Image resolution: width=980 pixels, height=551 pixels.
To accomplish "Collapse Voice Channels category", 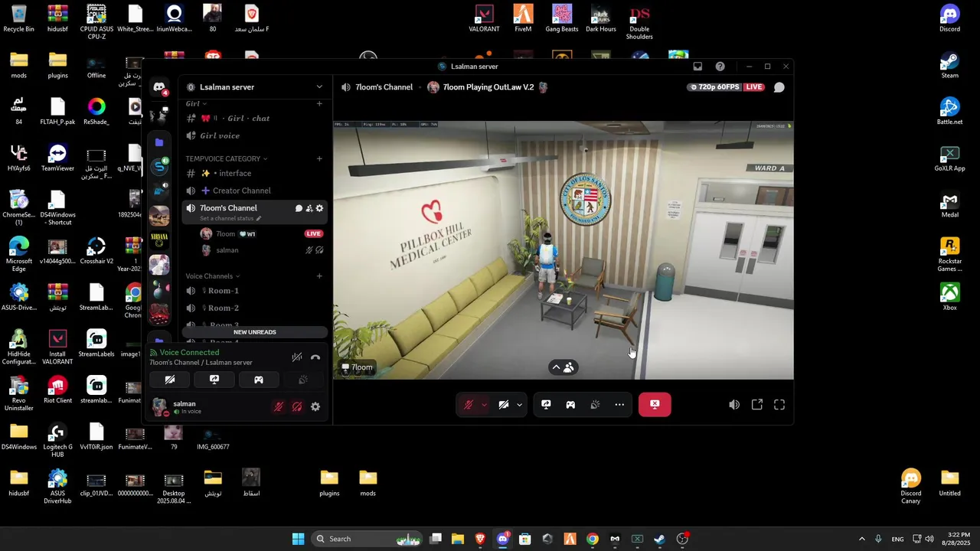I will pyautogui.click(x=212, y=276).
